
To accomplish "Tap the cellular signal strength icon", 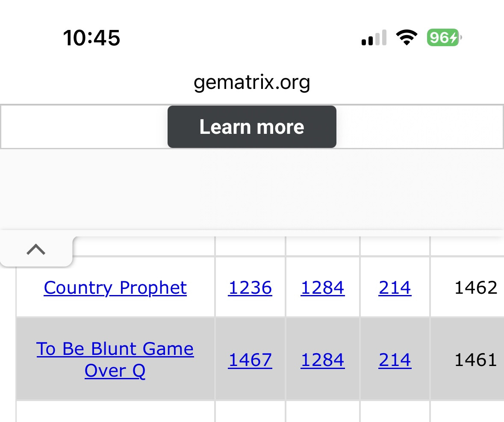I will 374,38.
